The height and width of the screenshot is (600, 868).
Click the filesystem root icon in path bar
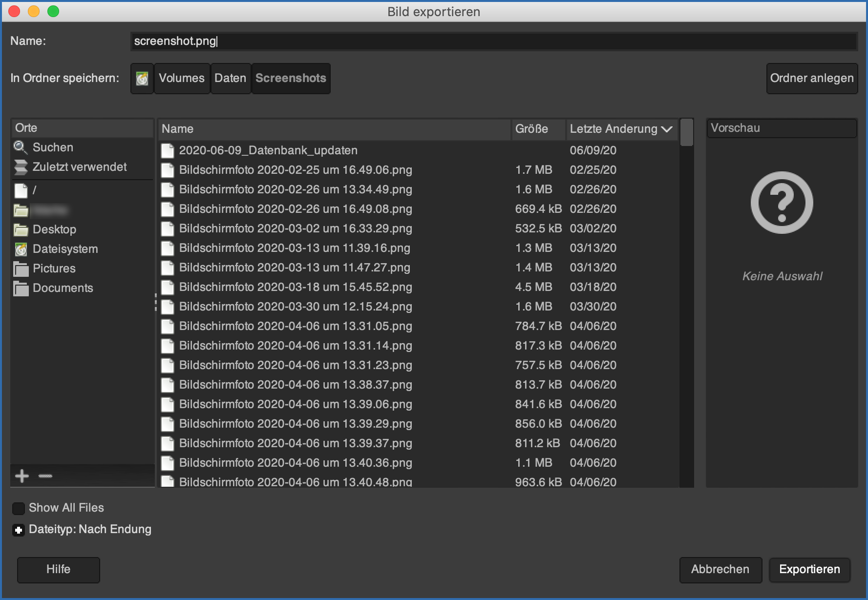[142, 79]
